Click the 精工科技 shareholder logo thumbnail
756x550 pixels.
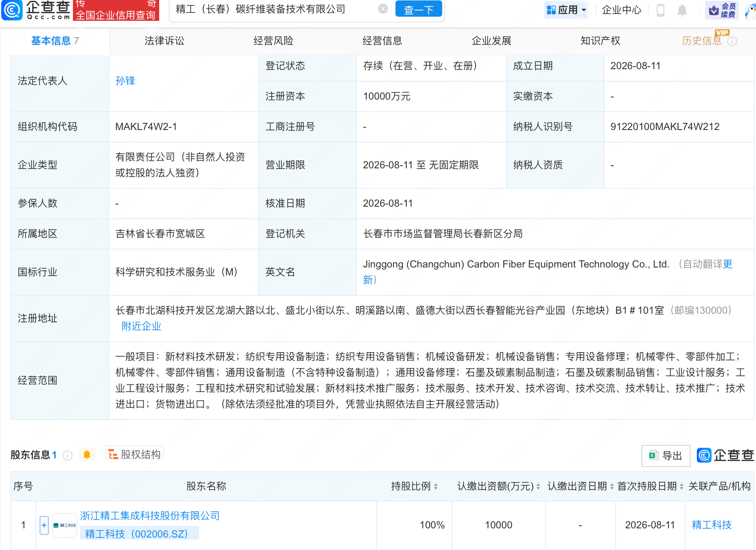65,525
